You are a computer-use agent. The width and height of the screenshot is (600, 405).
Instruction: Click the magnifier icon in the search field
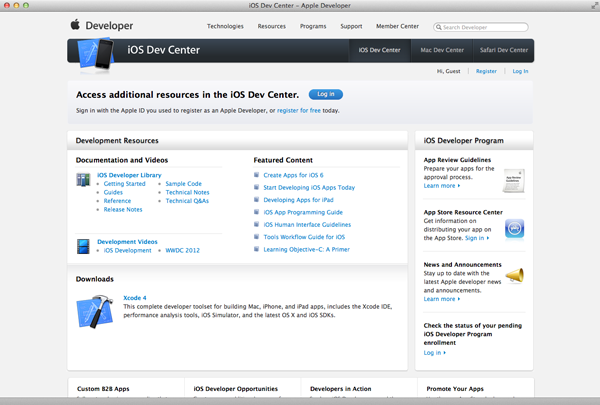[x=439, y=27]
